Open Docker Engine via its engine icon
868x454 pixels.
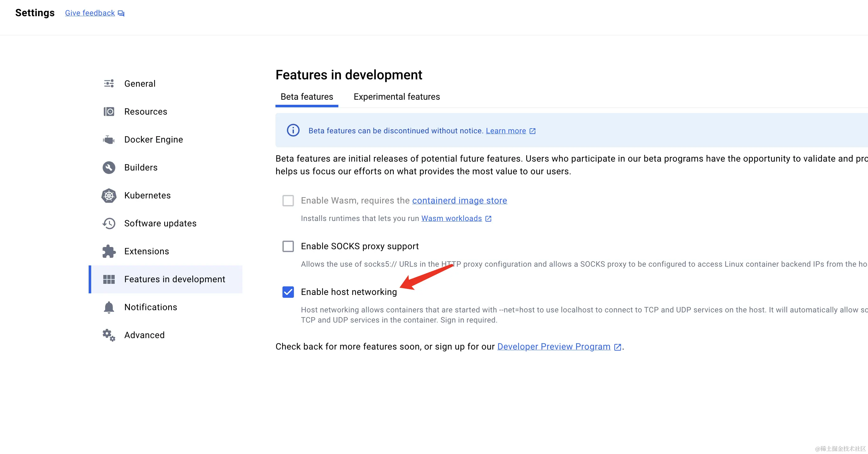click(109, 139)
